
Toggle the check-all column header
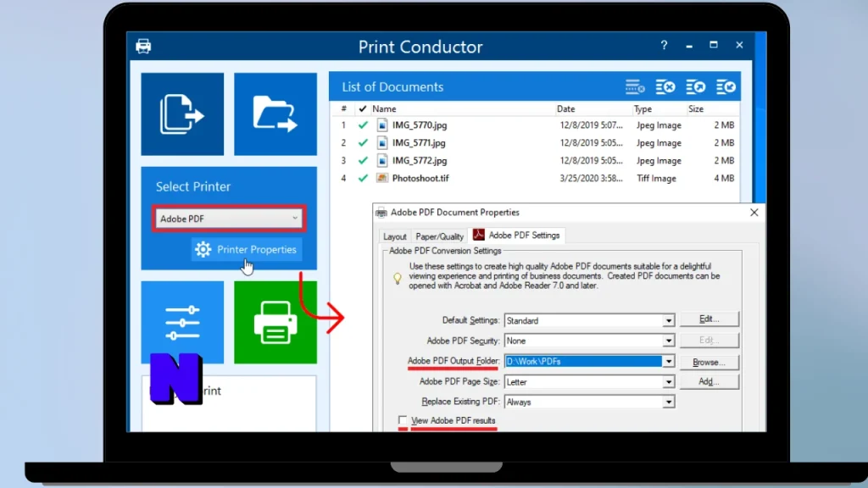363,109
